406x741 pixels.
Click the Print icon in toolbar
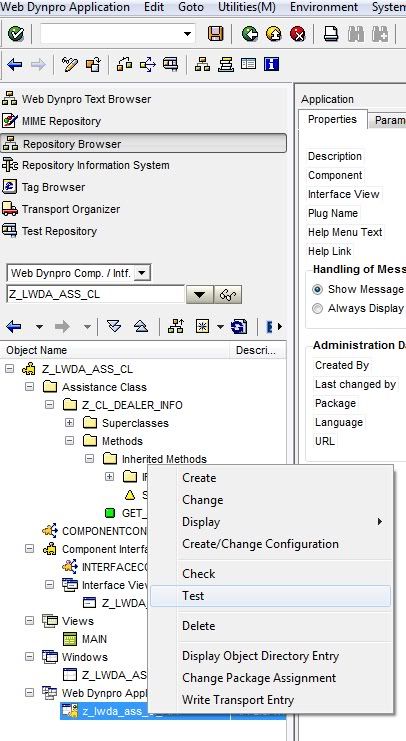pos(331,34)
